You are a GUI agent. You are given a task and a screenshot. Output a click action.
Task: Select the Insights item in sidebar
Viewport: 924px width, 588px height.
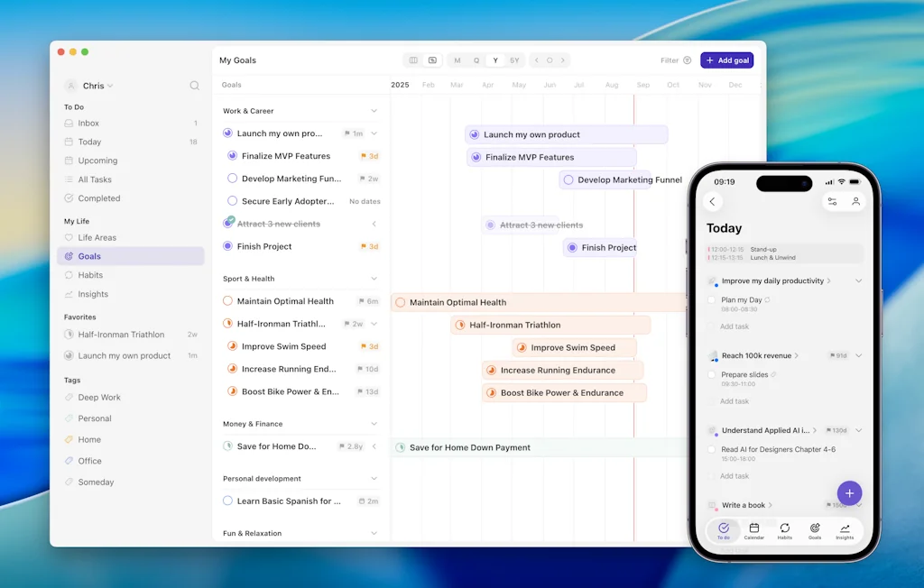pyautogui.click(x=93, y=294)
